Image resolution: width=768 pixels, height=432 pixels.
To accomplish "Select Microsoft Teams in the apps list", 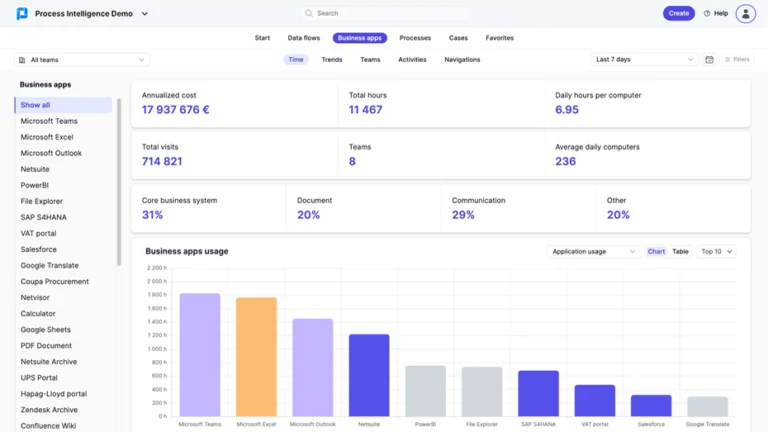I will click(x=49, y=121).
